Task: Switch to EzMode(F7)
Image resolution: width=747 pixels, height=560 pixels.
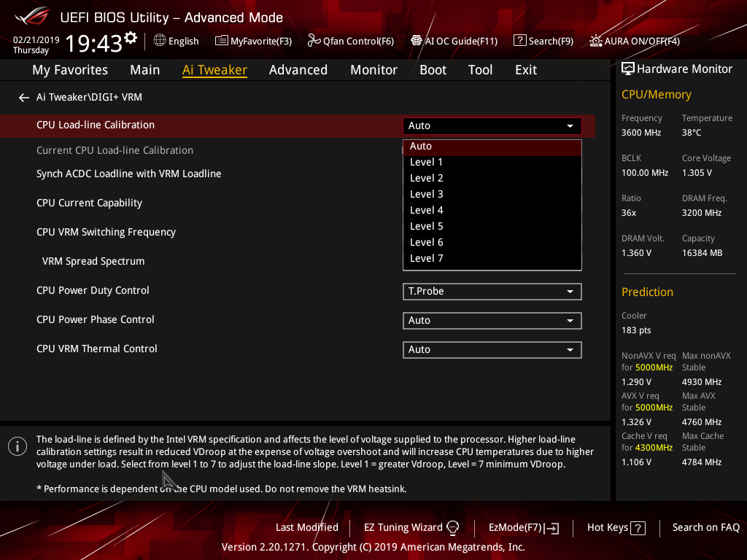Action: [523, 527]
